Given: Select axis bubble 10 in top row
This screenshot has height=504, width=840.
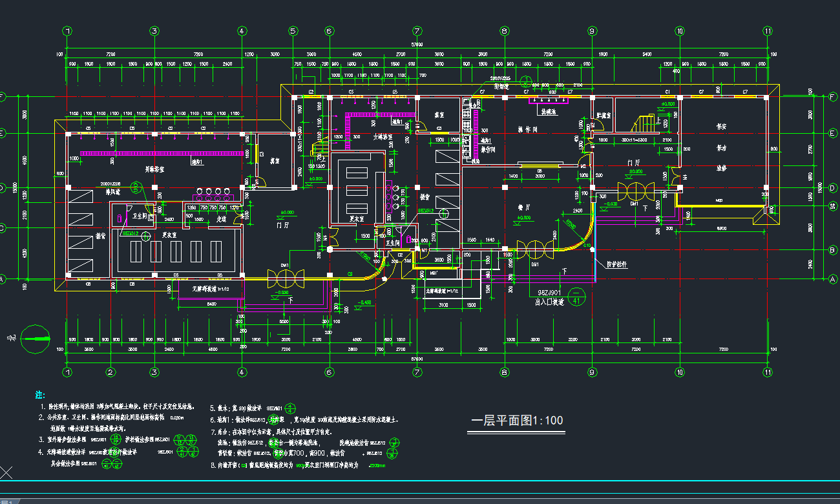Looking at the screenshot, I should (680, 31).
